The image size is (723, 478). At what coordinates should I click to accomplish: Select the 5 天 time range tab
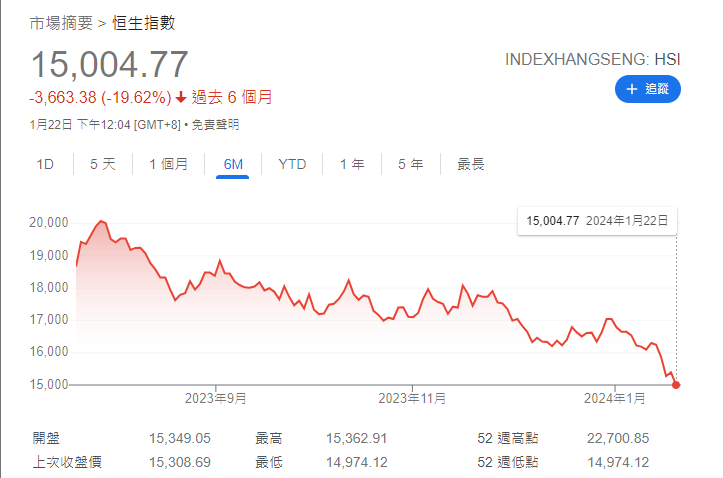[x=103, y=164]
